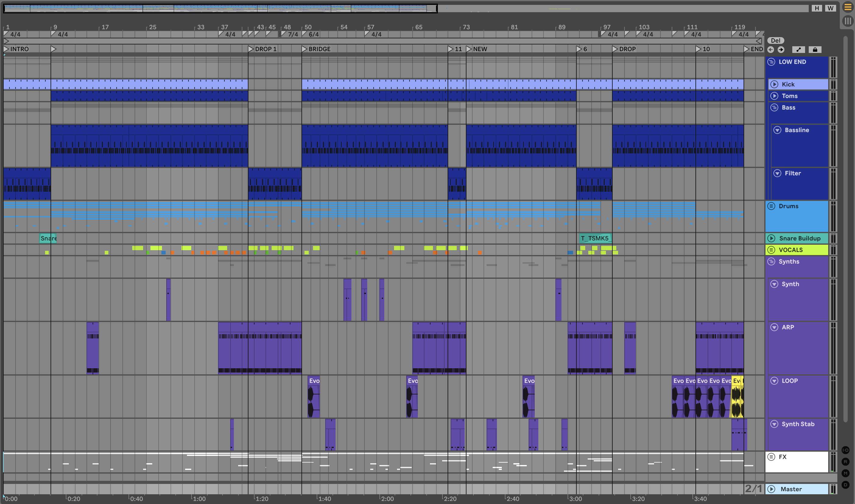855x504 pixels.
Task: Toggle the Returns R section button
Action: pyautogui.click(x=846, y=462)
